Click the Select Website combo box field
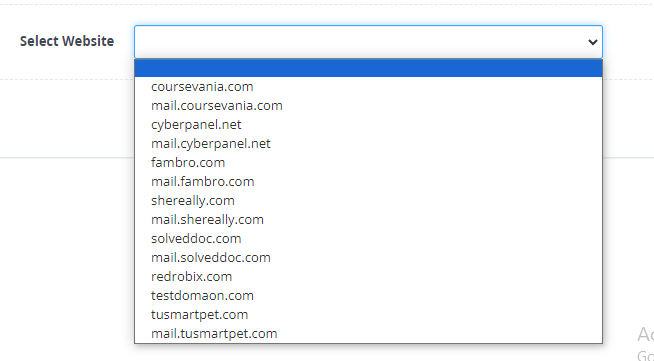Viewport: 654px width, 361px height. 368,42
